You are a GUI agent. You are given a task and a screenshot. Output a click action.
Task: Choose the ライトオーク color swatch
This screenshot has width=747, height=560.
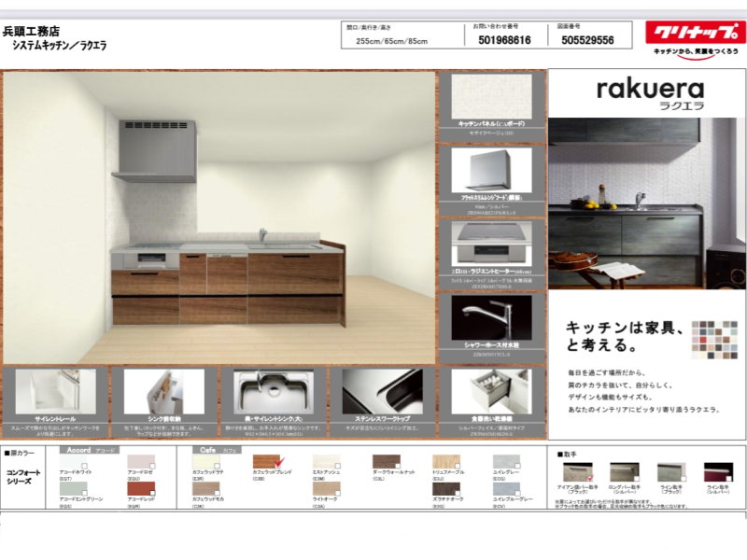click(326, 488)
